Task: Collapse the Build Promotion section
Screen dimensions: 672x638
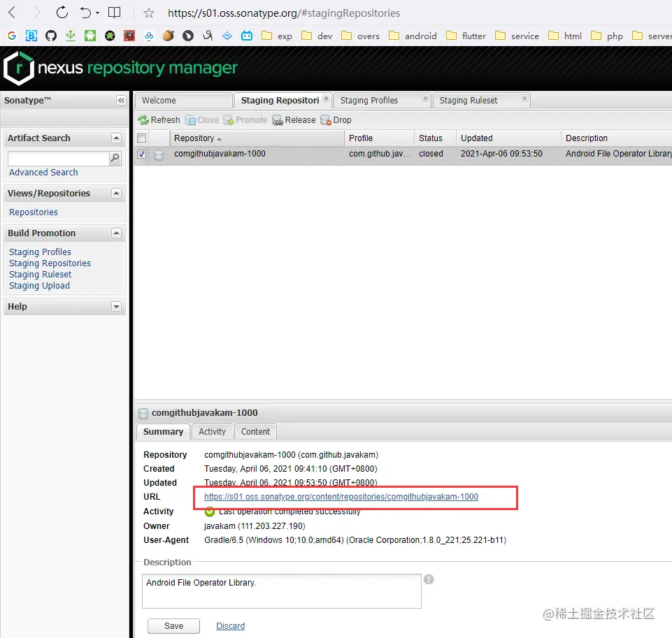Action: pyautogui.click(x=116, y=233)
